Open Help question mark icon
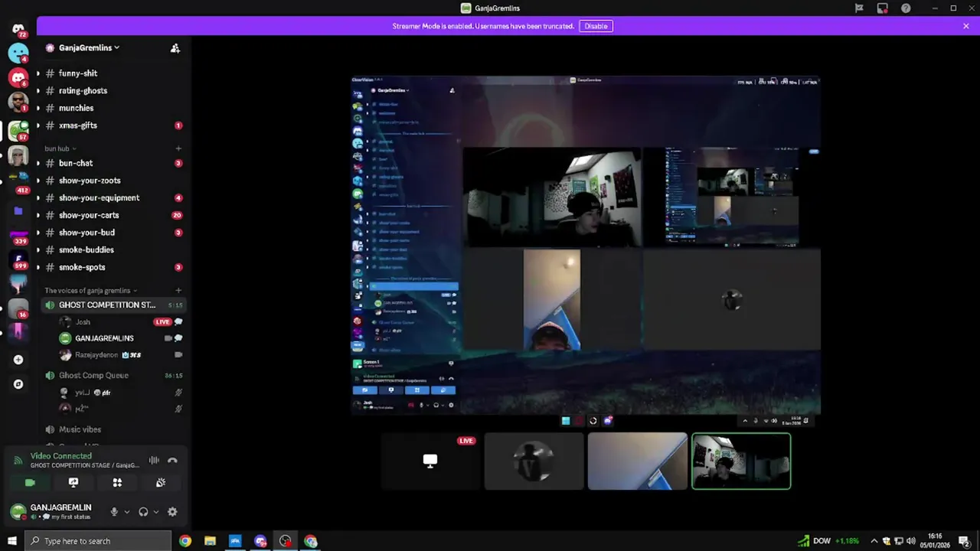Viewport: 980px width, 551px height. point(906,8)
